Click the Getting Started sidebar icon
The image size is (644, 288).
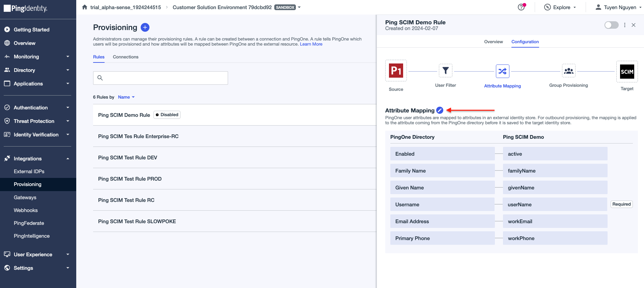[7, 29]
